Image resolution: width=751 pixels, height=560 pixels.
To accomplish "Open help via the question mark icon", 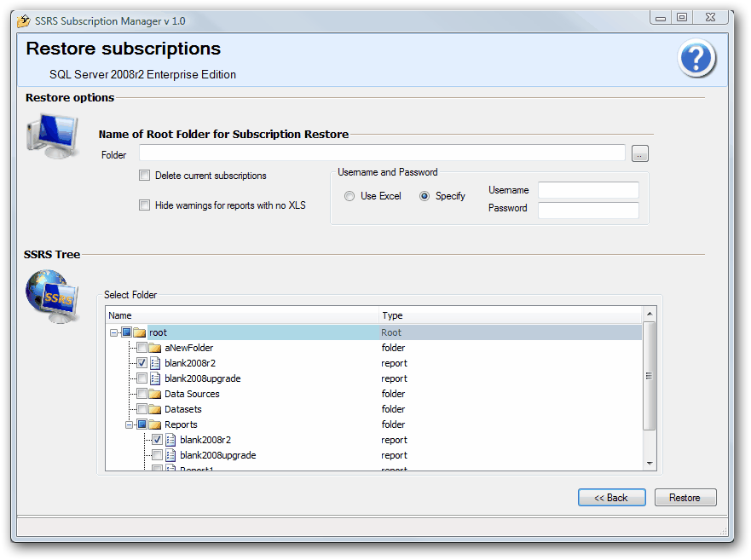I will [x=696, y=59].
